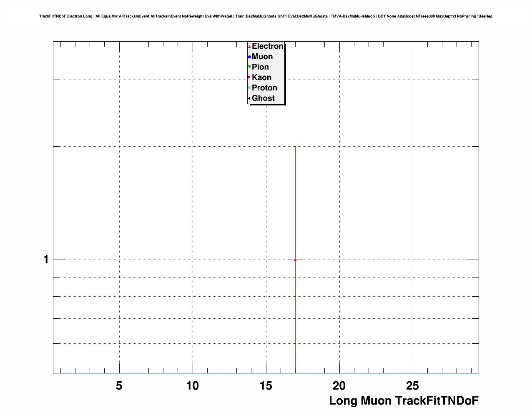Click the red Electron marker in legend

click(x=249, y=47)
